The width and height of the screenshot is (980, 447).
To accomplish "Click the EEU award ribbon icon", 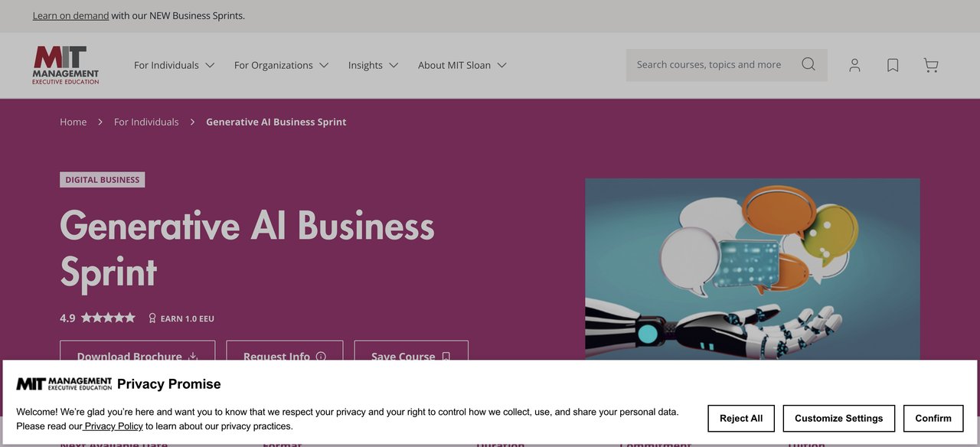I will point(152,318).
